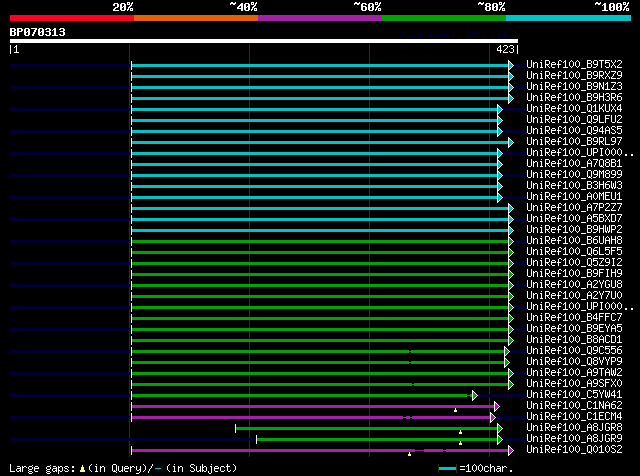Click purple arrowhead ending the UniRef100_C1NA62 alignment
Screen dimensions: 640x476
[496, 407]
